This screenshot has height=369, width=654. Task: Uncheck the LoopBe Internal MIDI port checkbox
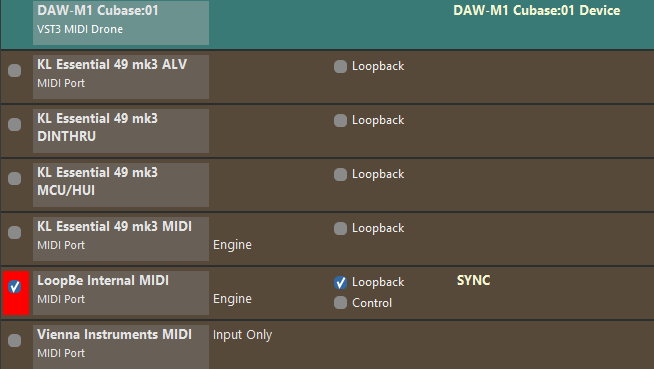[x=15, y=286]
